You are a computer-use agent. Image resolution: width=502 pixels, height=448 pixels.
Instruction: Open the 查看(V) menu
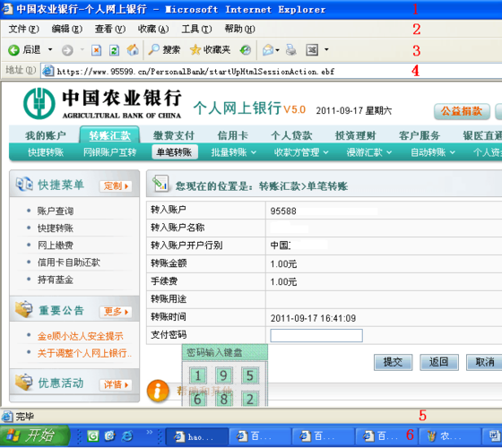coord(110,29)
